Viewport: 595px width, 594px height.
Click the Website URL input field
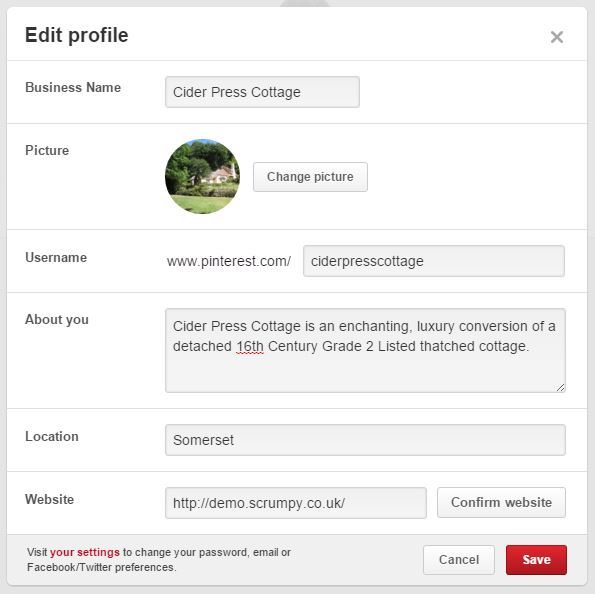coord(296,503)
